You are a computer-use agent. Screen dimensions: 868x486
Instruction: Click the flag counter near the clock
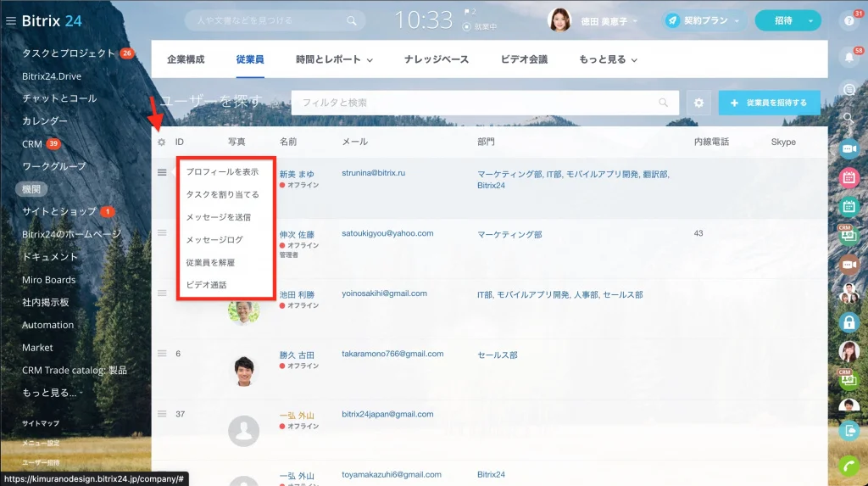(x=470, y=11)
